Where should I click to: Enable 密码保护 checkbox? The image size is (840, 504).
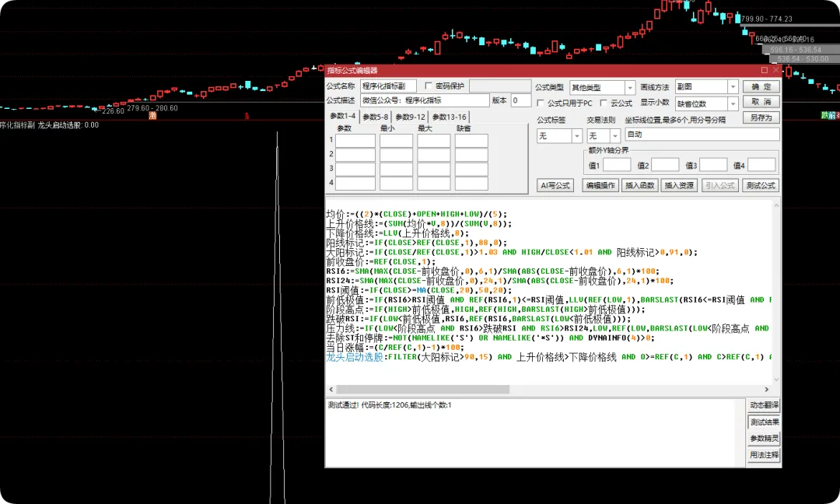pos(429,86)
